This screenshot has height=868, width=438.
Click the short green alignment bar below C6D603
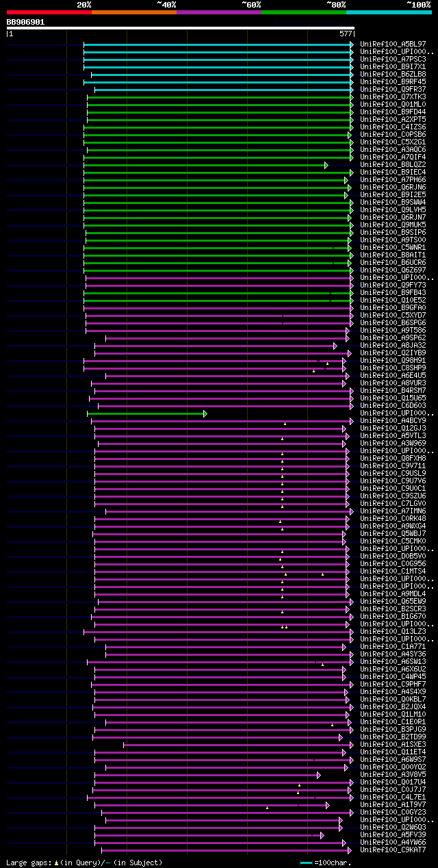point(147,413)
